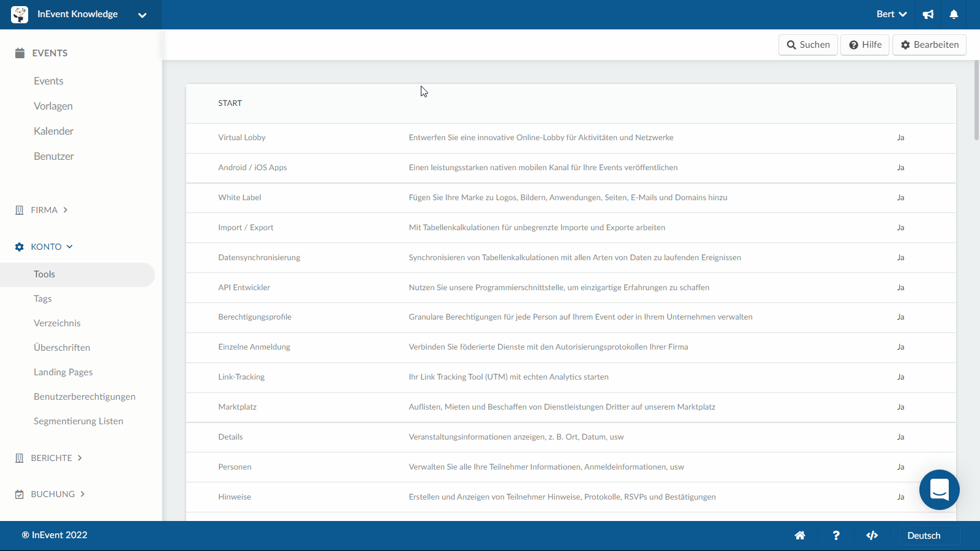Image resolution: width=980 pixels, height=551 pixels.
Task: Click the Hinweise row name
Action: 235,497
